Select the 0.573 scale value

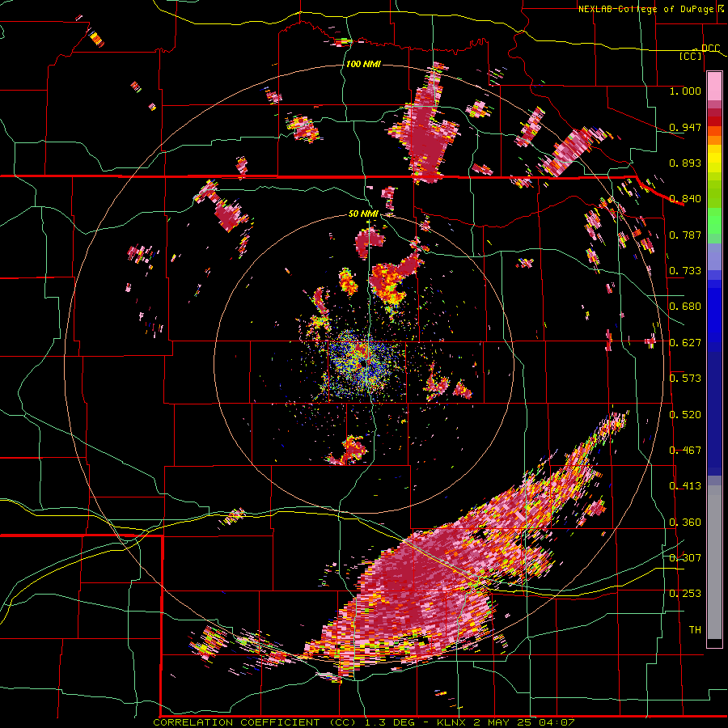click(x=685, y=379)
